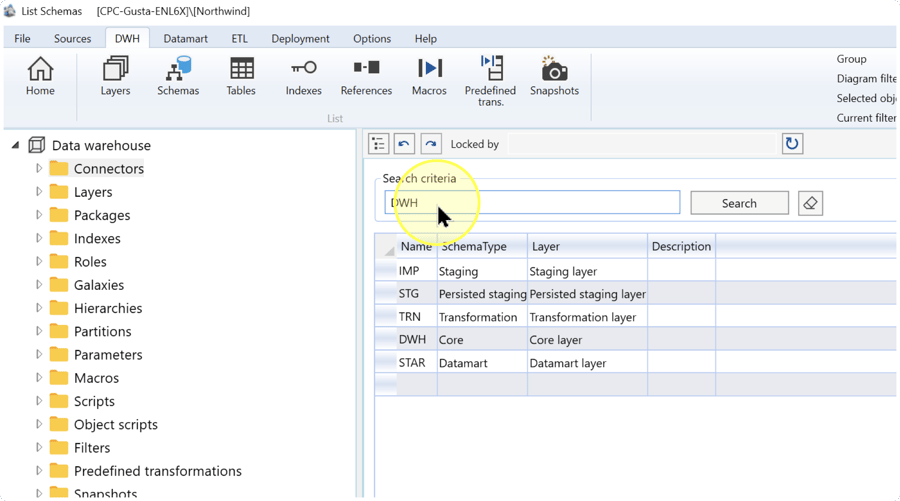
Task: Collapse the Data warehouse tree node
Action: click(15, 145)
